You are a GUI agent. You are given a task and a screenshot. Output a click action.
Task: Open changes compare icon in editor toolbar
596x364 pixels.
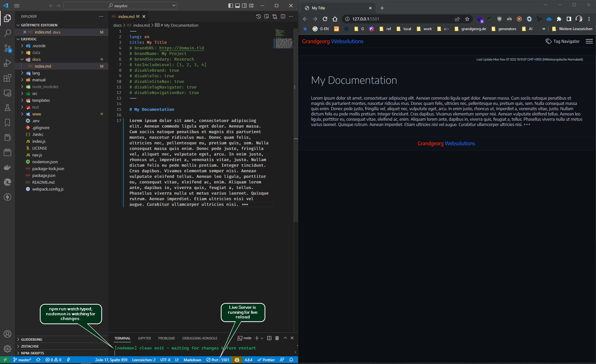[275, 16]
